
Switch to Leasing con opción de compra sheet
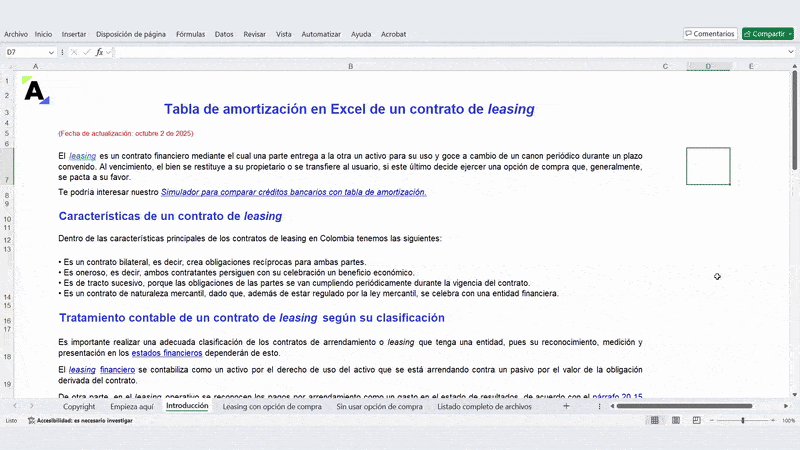pyautogui.click(x=272, y=407)
